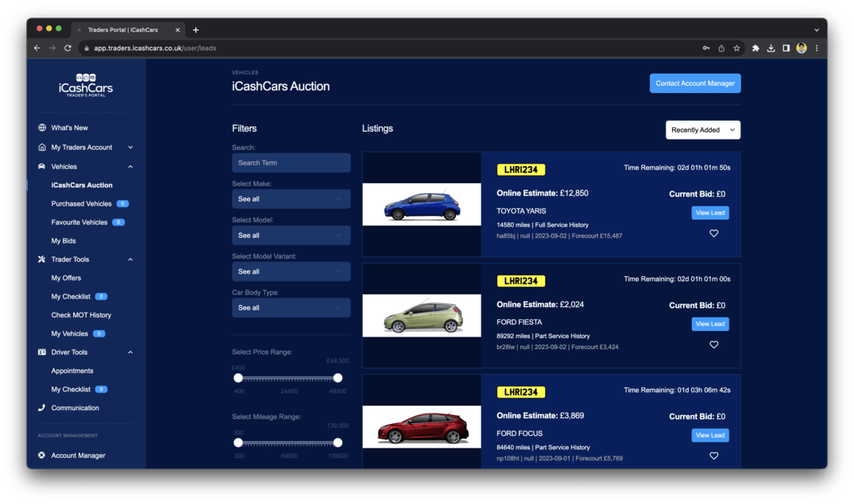Click the browser forward arrow
Viewport: 854px width, 504px height.
[x=52, y=48]
